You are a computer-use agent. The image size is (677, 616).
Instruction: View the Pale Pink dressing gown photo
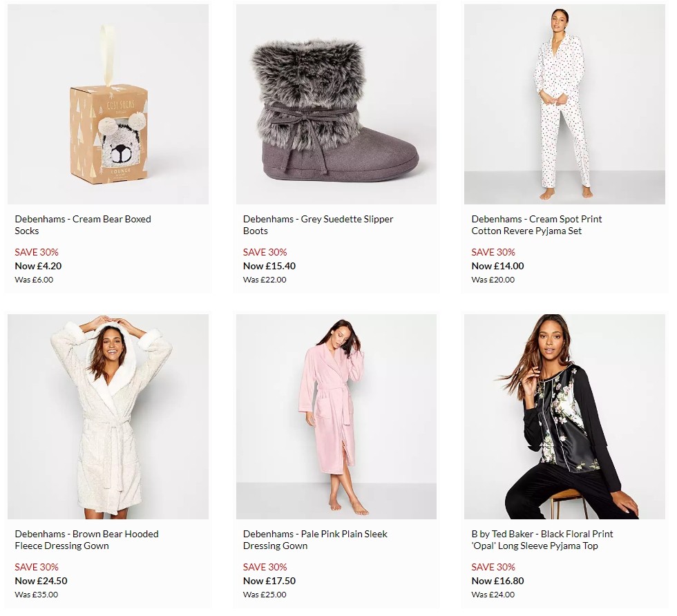(x=335, y=414)
